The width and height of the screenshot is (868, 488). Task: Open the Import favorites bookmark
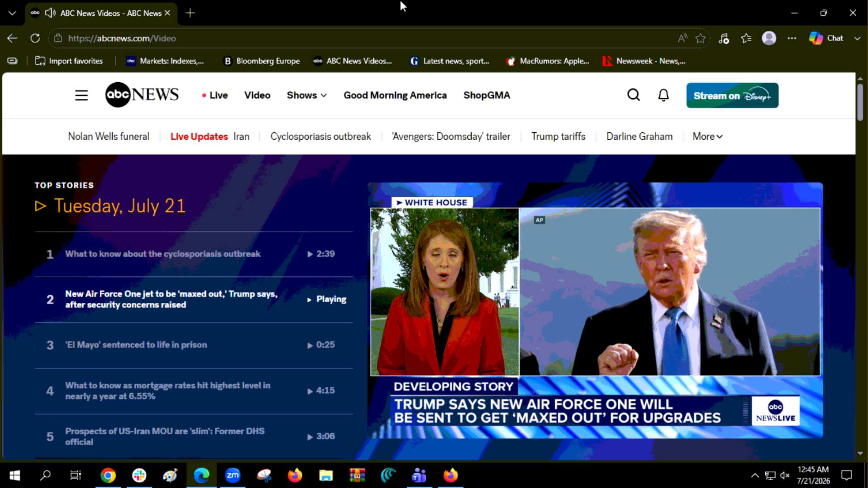coord(69,61)
